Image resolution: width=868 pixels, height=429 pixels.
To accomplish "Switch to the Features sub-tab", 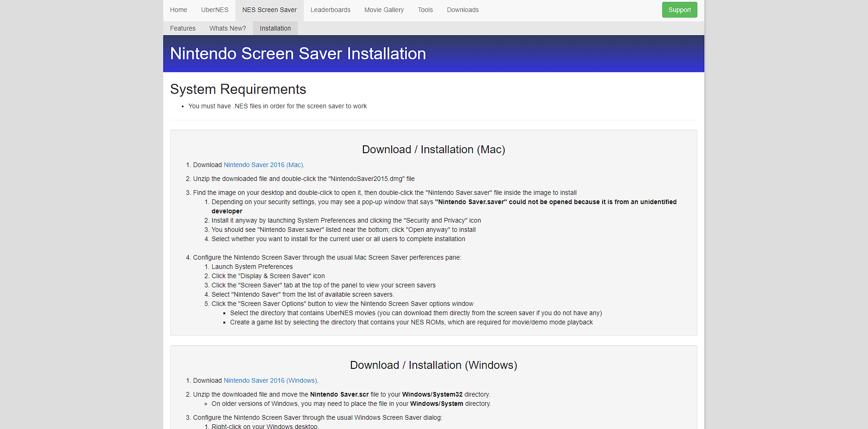I will 183,28.
